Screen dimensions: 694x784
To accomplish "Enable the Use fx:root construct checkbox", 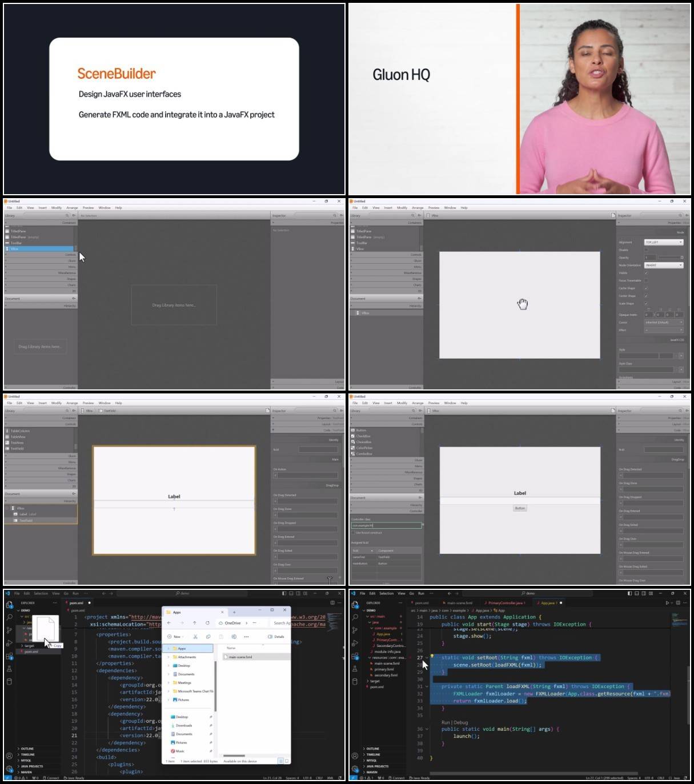I will tap(353, 533).
